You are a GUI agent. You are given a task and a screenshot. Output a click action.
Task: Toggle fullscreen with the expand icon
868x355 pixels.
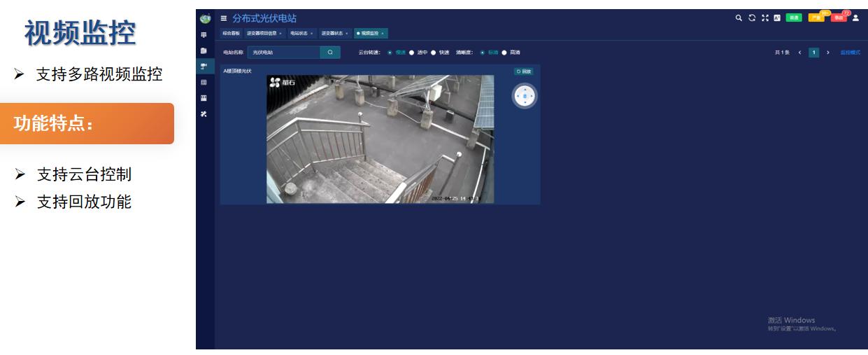click(x=764, y=18)
